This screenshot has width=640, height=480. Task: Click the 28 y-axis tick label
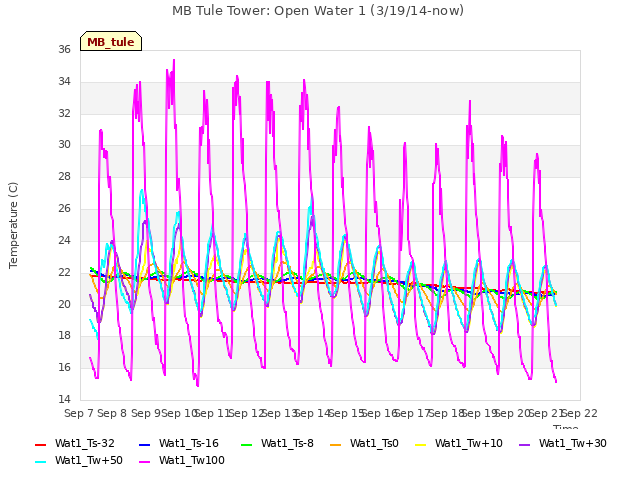(64, 176)
